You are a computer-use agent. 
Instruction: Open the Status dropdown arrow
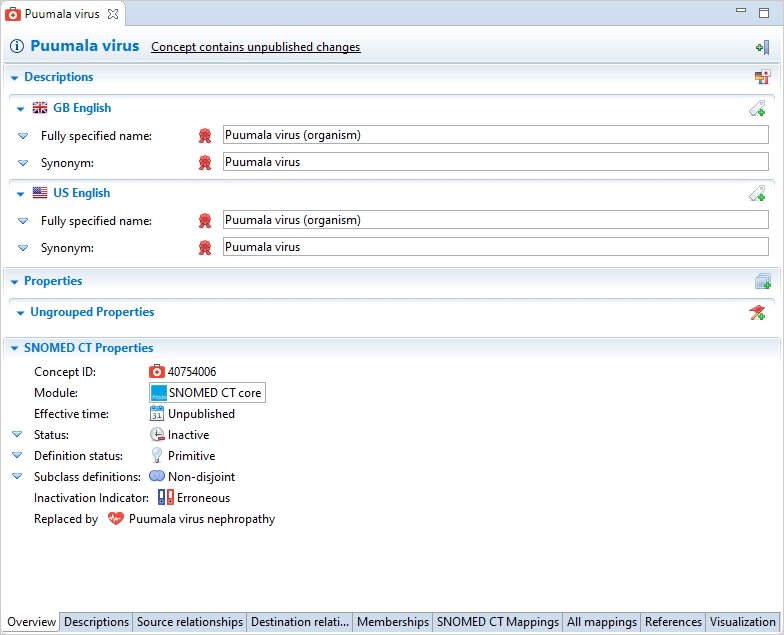click(17, 435)
